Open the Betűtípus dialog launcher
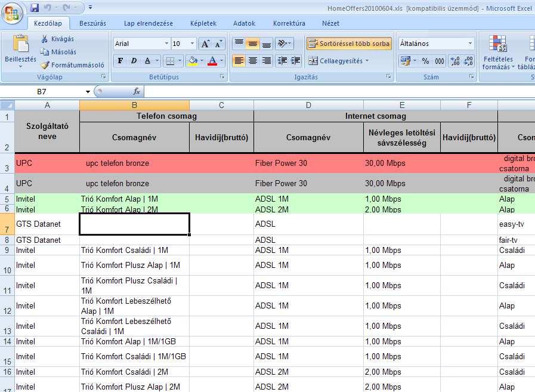 222,77
